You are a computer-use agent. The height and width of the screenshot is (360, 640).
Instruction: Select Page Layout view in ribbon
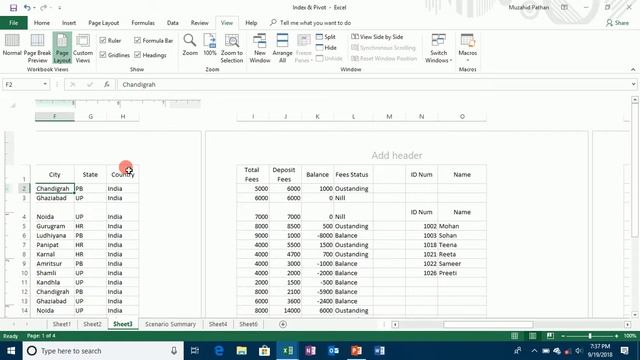(62, 48)
